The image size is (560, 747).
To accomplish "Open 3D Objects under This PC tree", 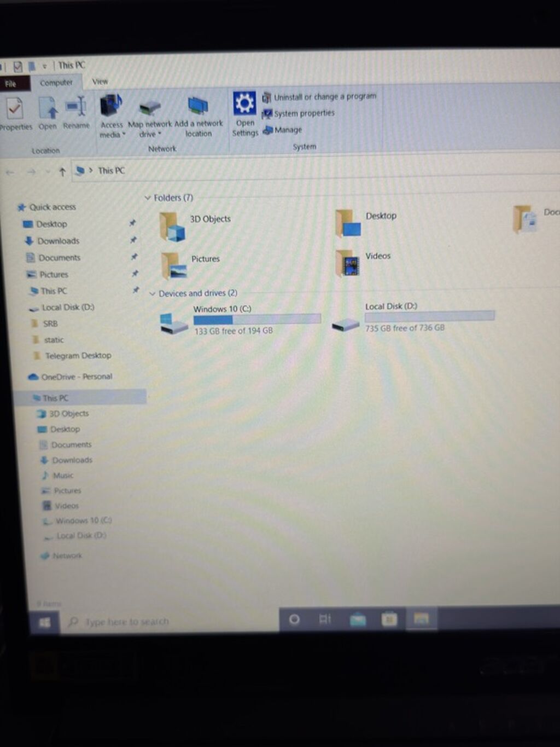I will [x=68, y=414].
